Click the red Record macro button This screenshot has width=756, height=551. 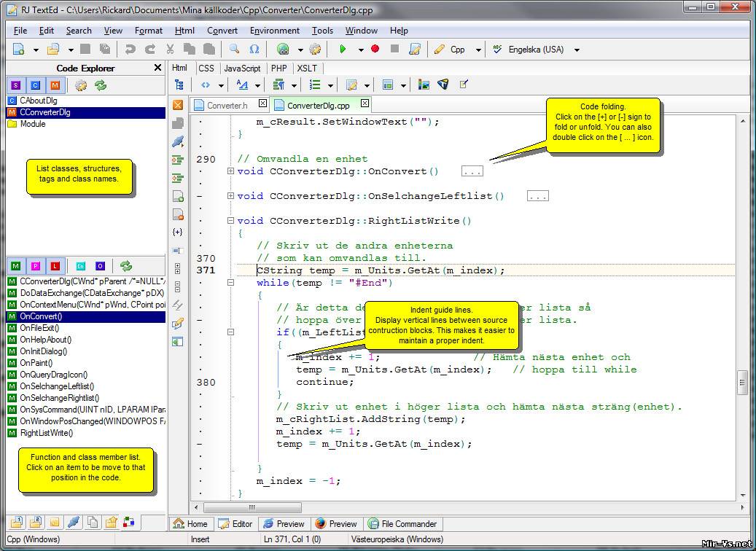coord(375,50)
